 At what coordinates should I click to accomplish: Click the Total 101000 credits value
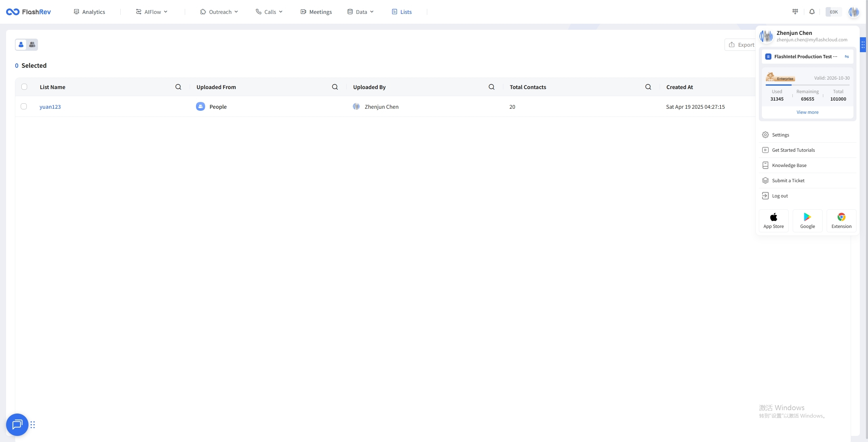click(838, 99)
